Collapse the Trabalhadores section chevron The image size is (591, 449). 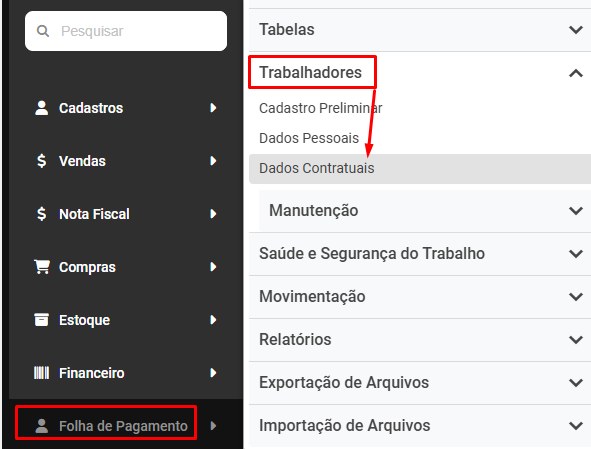[576, 73]
